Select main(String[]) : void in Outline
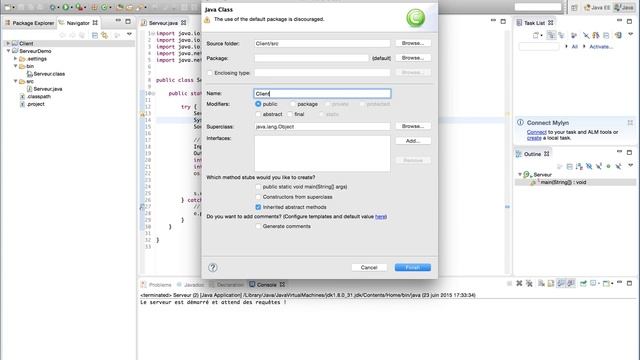The image size is (640, 360). (x=563, y=182)
